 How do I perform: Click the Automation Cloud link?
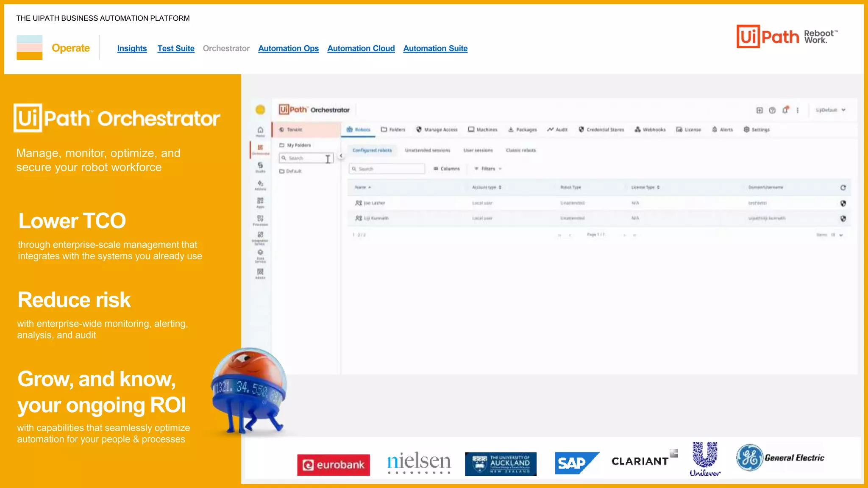pyautogui.click(x=361, y=48)
